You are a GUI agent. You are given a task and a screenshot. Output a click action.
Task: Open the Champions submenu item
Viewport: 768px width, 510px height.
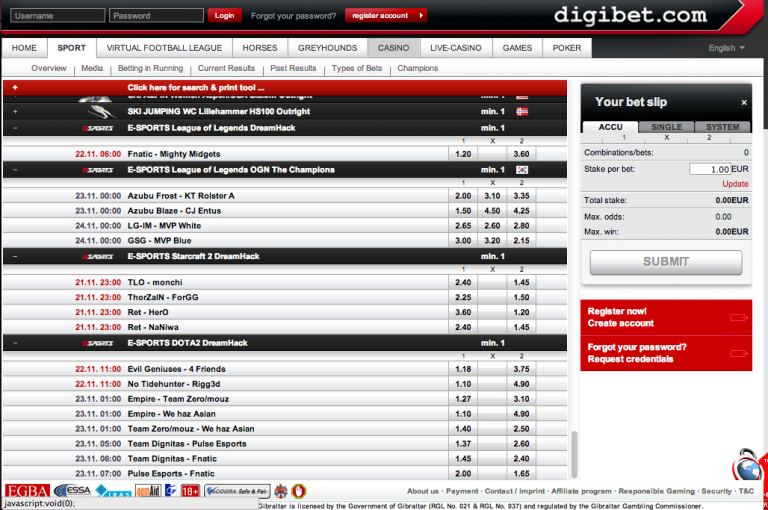point(417,68)
